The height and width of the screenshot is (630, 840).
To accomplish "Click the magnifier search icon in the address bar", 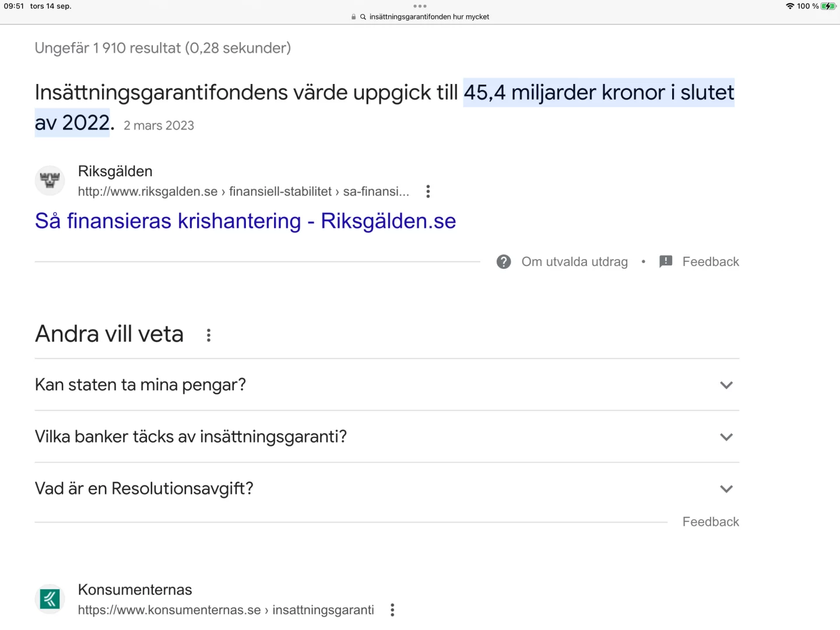I will coord(361,16).
